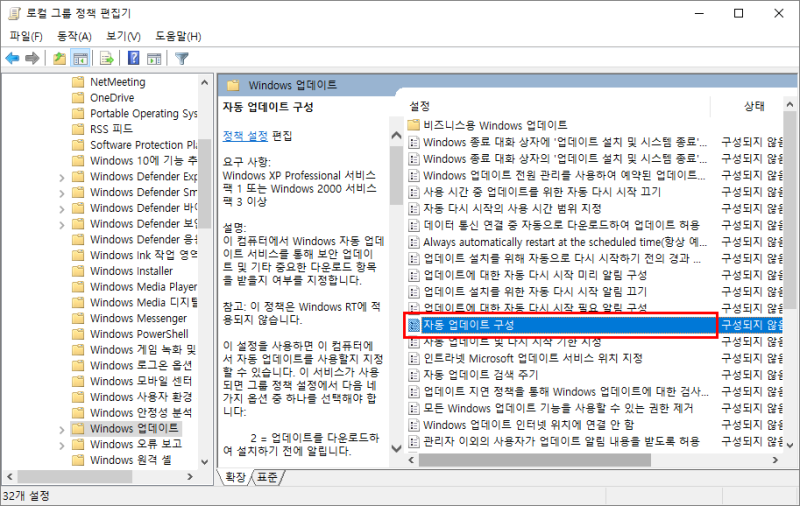800x506 pixels.
Task: Select 업데이트에 대한 자동 다시 시작 미리 알림 구성
Action: [535, 275]
